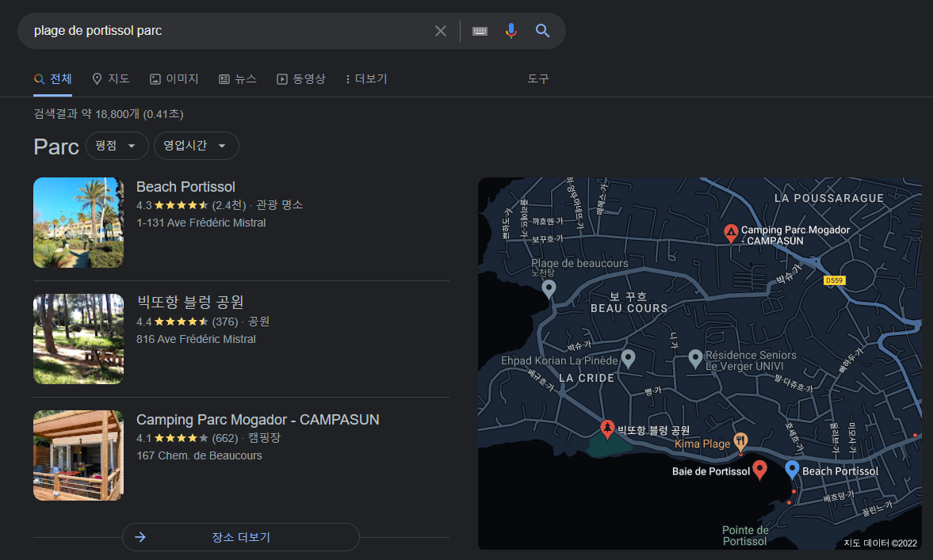Clear the search box with X icon
933x560 pixels.
click(440, 31)
